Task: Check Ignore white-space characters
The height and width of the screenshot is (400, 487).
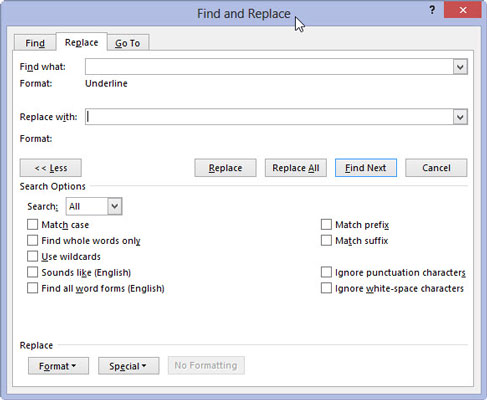Action: coord(326,288)
